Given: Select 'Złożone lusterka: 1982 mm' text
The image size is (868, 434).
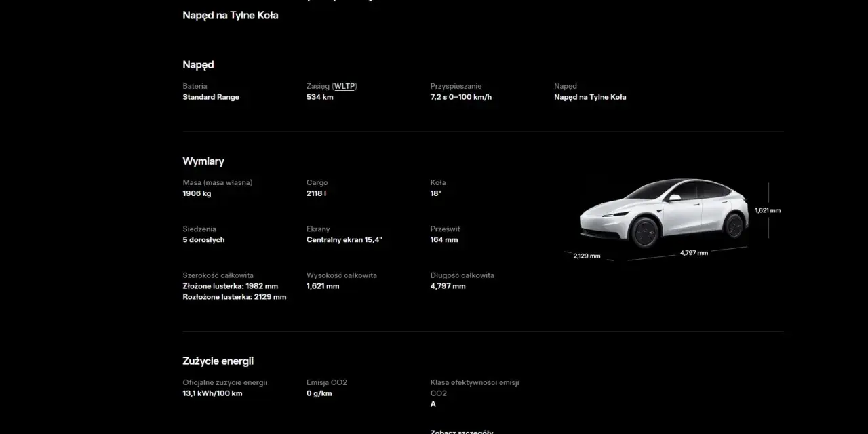Looking at the screenshot, I should coord(230,286).
